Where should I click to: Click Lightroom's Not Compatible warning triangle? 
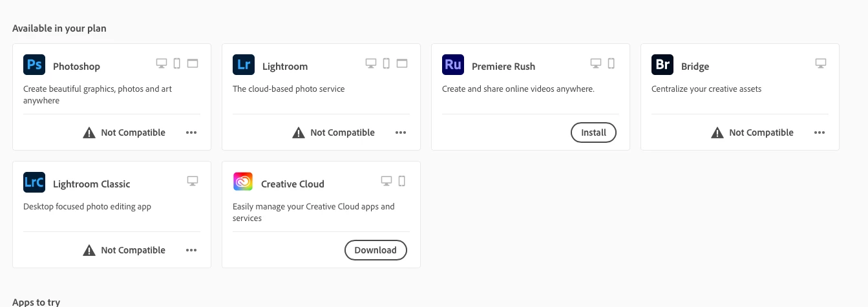coord(299,132)
